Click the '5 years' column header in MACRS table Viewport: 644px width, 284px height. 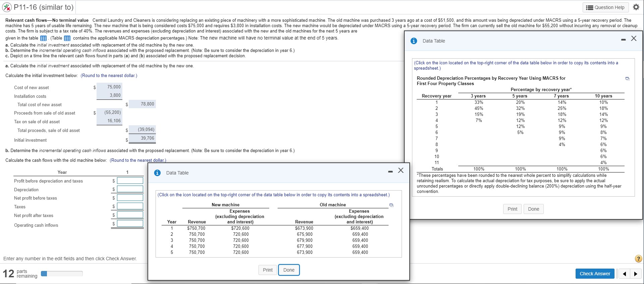(520, 96)
